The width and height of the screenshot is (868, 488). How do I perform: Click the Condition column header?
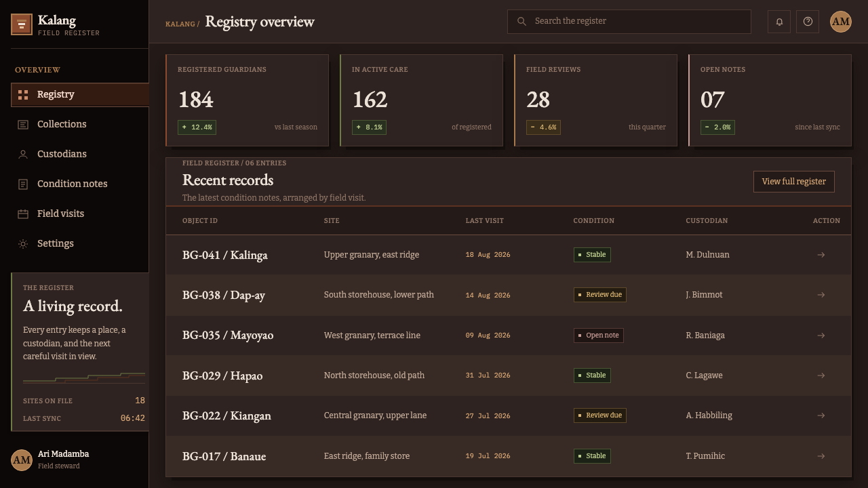(594, 221)
